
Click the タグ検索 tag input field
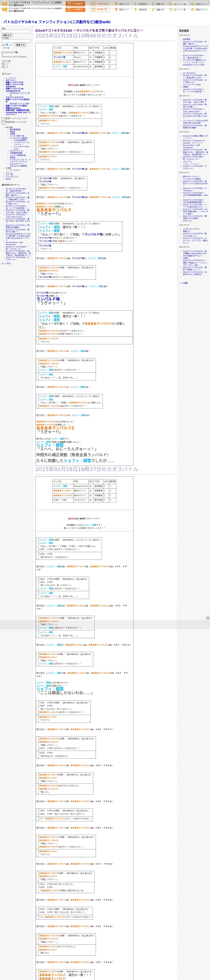click(x=16, y=41)
